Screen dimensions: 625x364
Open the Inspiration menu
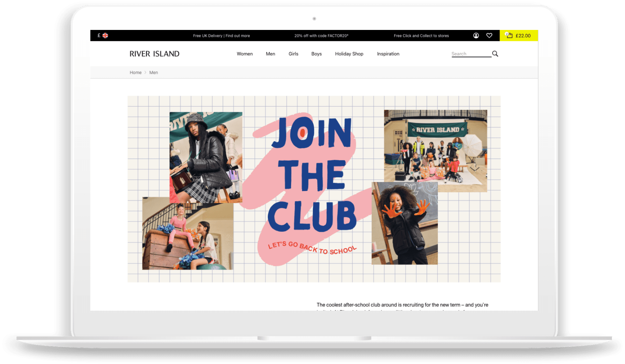pyautogui.click(x=388, y=54)
